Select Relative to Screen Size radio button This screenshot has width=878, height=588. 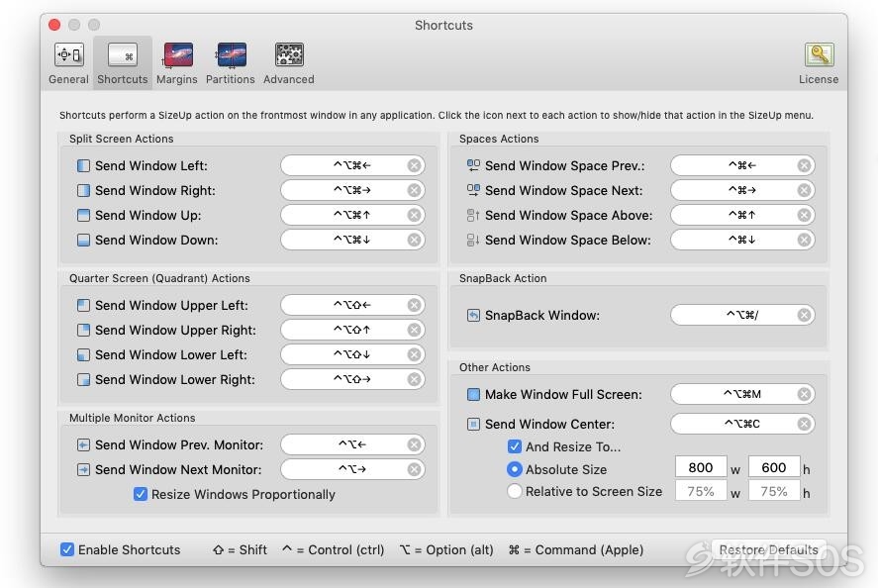click(x=514, y=491)
